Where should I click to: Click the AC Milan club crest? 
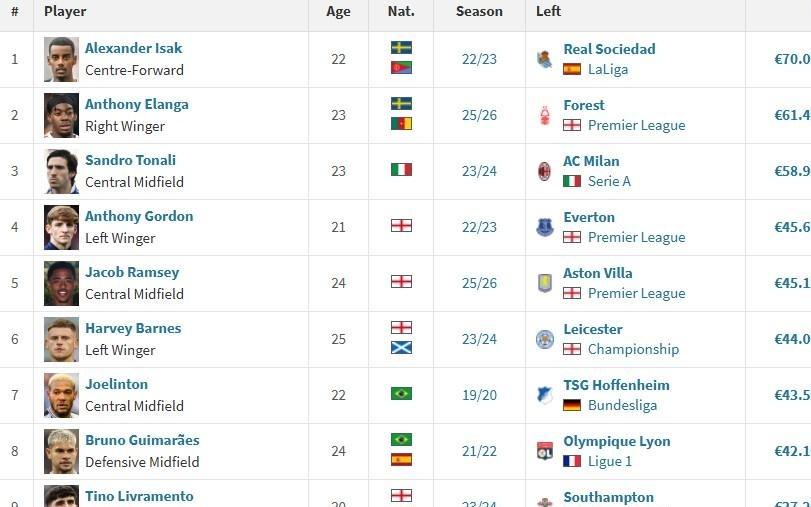pyautogui.click(x=544, y=171)
